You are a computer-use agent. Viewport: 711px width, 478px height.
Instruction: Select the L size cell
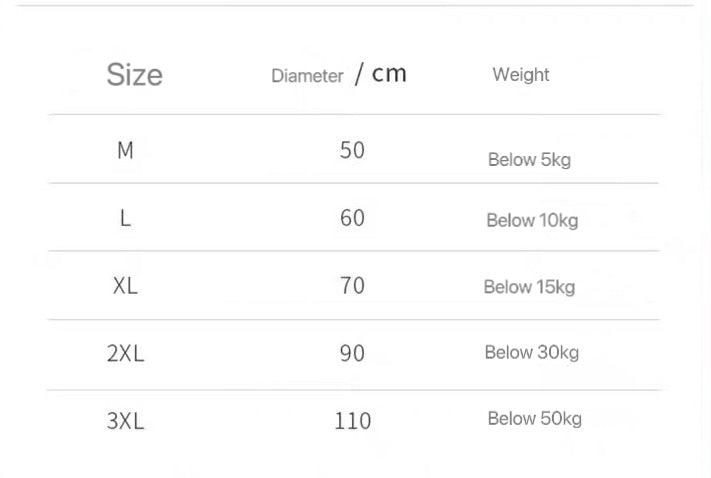pos(125,218)
